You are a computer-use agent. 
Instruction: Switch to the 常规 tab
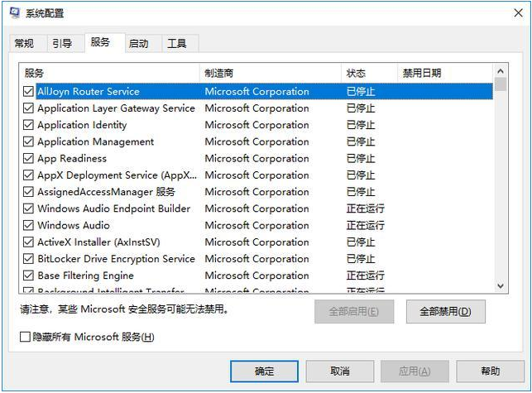coord(24,43)
